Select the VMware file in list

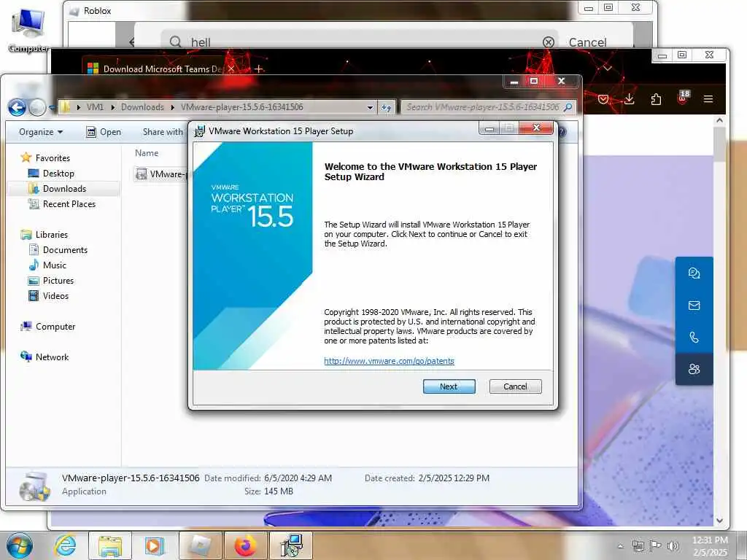pyautogui.click(x=161, y=174)
